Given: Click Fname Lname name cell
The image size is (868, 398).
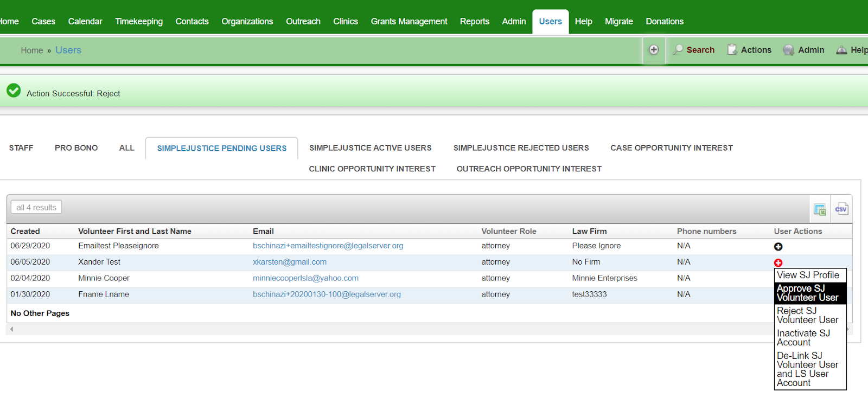Looking at the screenshot, I should pyautogui.click(x=104, y=294).
